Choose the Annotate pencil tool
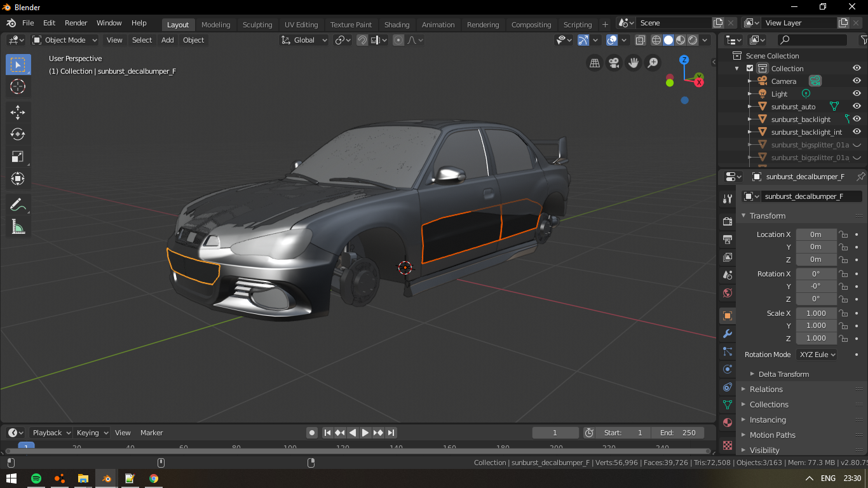This screenshot has height=488, width=868. coord(18,205)
